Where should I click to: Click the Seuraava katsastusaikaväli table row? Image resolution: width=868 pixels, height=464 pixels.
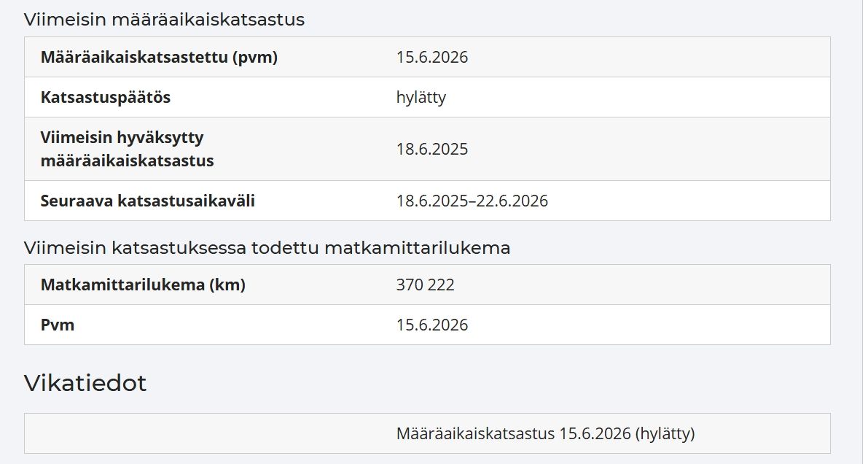pos(427,201)
